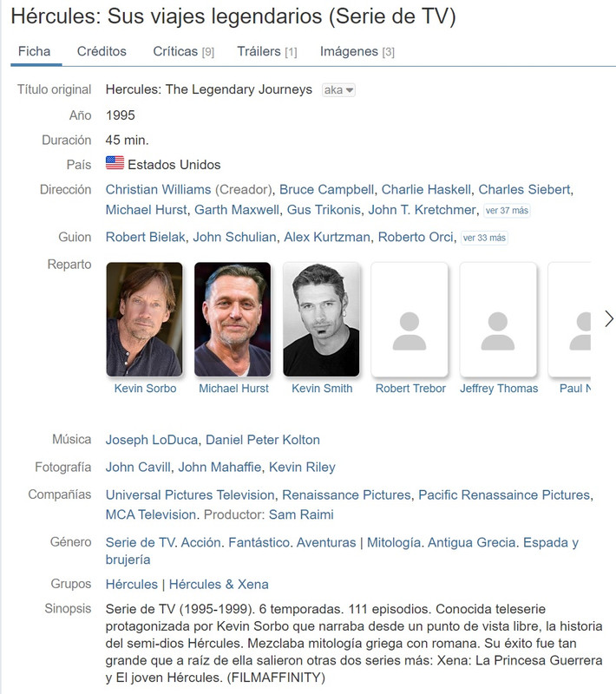Click the Fantástico genre link
Viewport: 616px width, 694px height.
(259, 543)
